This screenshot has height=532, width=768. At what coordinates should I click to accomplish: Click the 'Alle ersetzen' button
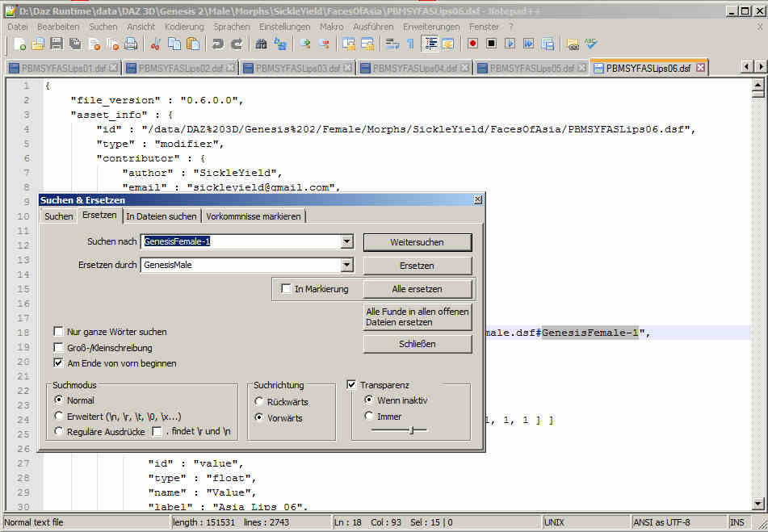point(418,289)
